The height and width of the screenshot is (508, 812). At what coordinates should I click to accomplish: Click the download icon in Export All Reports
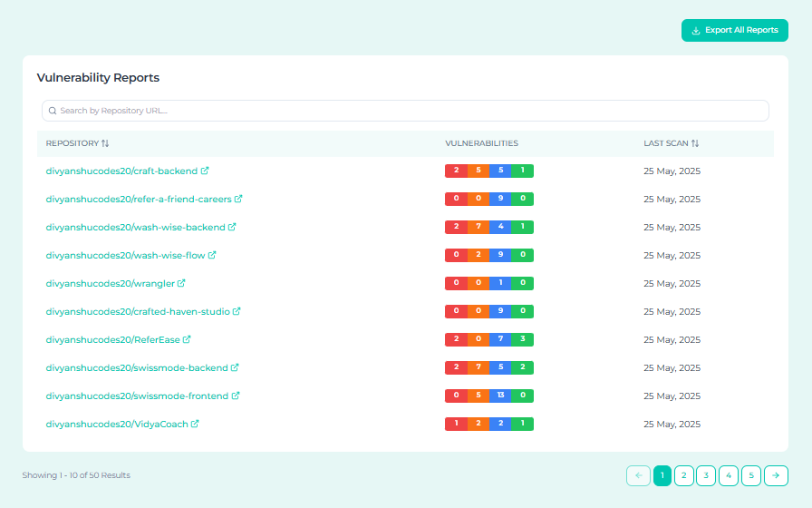(x=696, y=31)
